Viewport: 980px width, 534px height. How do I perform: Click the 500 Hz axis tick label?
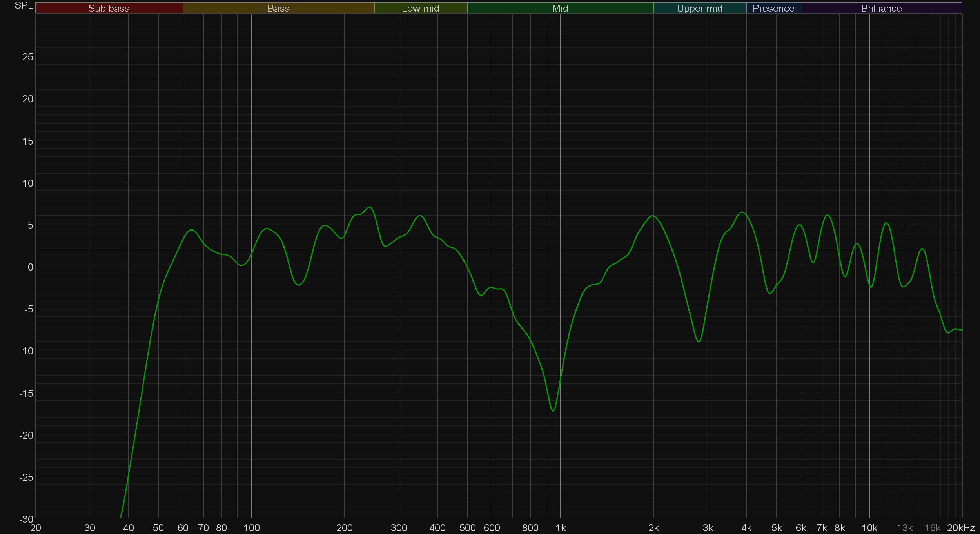[467, 528]
